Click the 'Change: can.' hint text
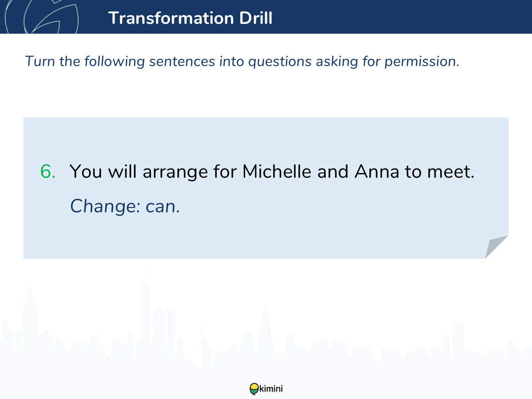 coord(125,206)
